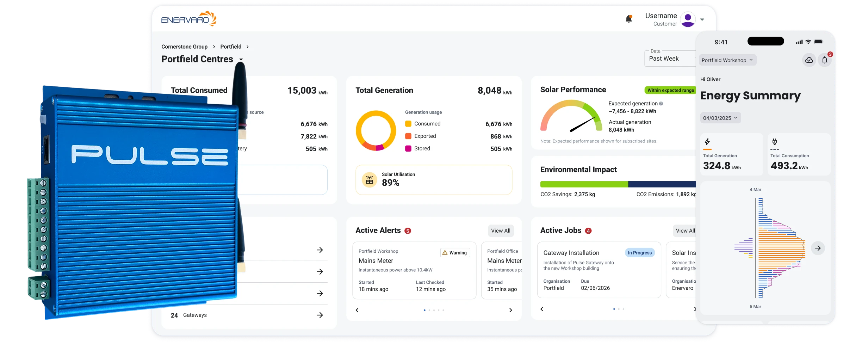
Task: Click the second page dot under Active Alerts
Action: 429,310
